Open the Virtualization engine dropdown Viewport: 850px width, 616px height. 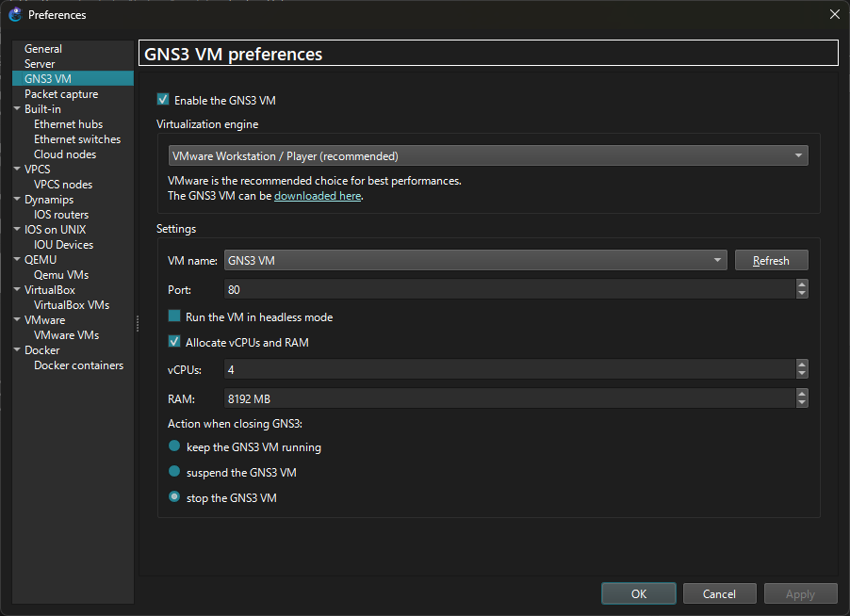coord(488,156)
